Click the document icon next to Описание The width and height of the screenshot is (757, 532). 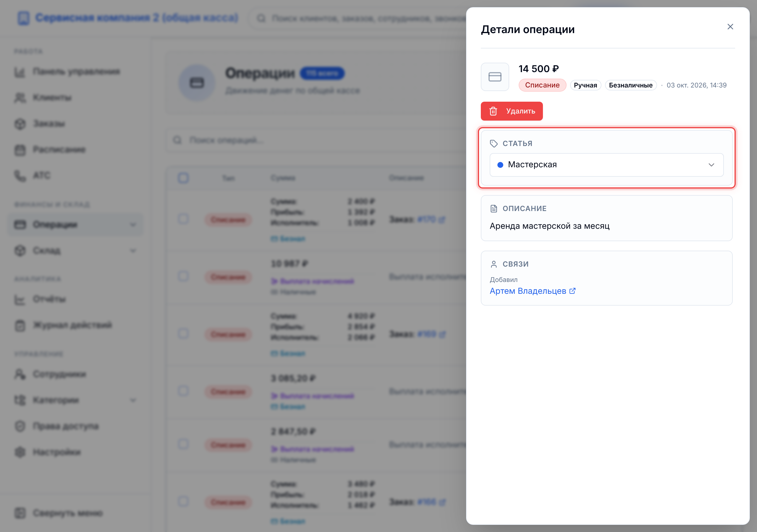494,208
